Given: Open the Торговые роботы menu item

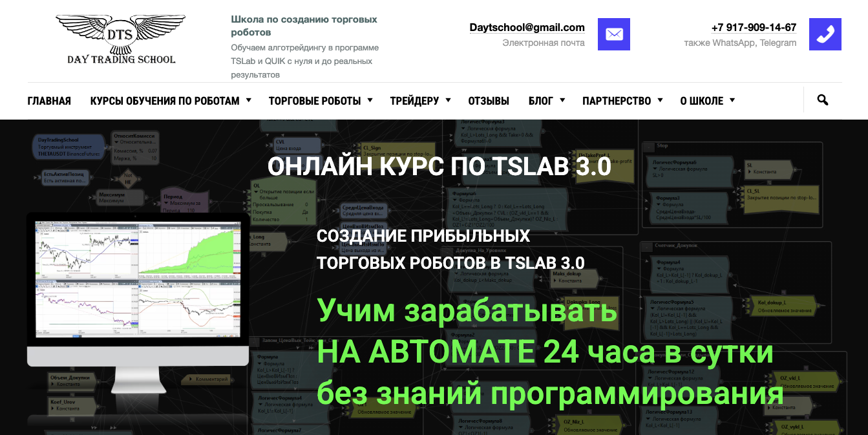Looking at the screenshot, I should tap(315, 101).
